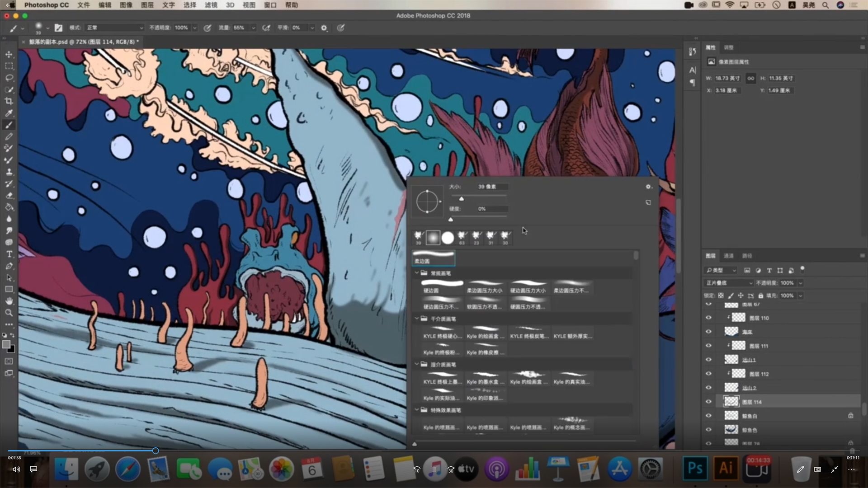Screen dimensions: 868x488
Task: Click the foreground color swatch
Action: coord(6,344)
